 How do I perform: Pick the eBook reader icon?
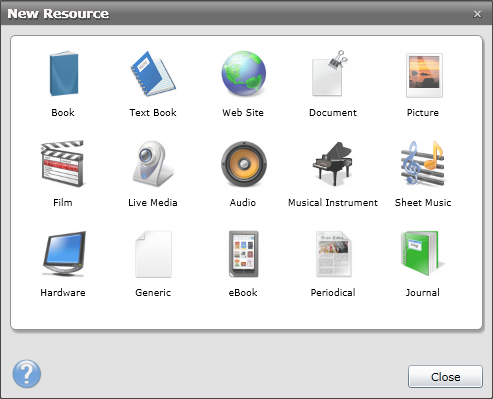click(x=244, y=254)
